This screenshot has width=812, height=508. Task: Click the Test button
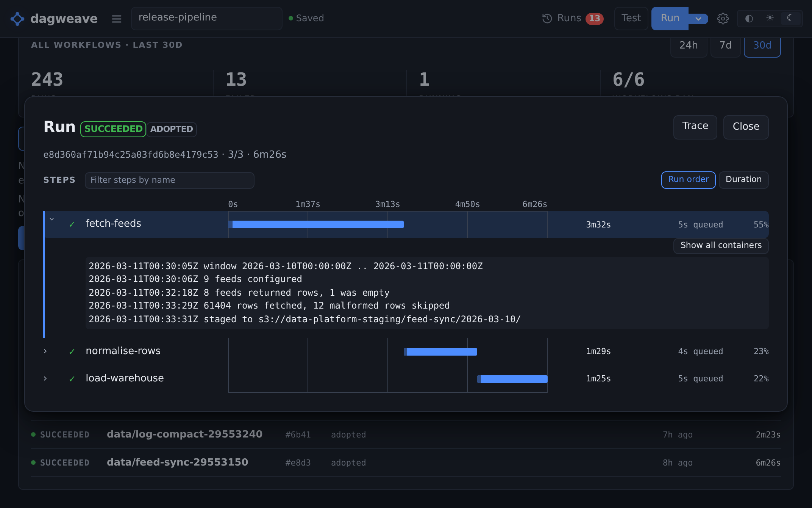(631, 18)
